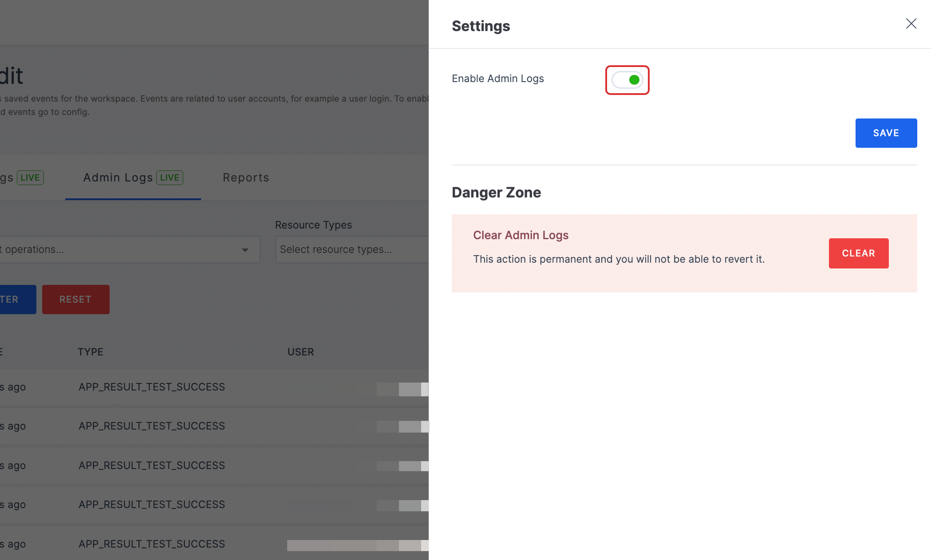Click the LIVE badge on Admin Logs
Screen dimensions: 931x560
pos(170,177)
